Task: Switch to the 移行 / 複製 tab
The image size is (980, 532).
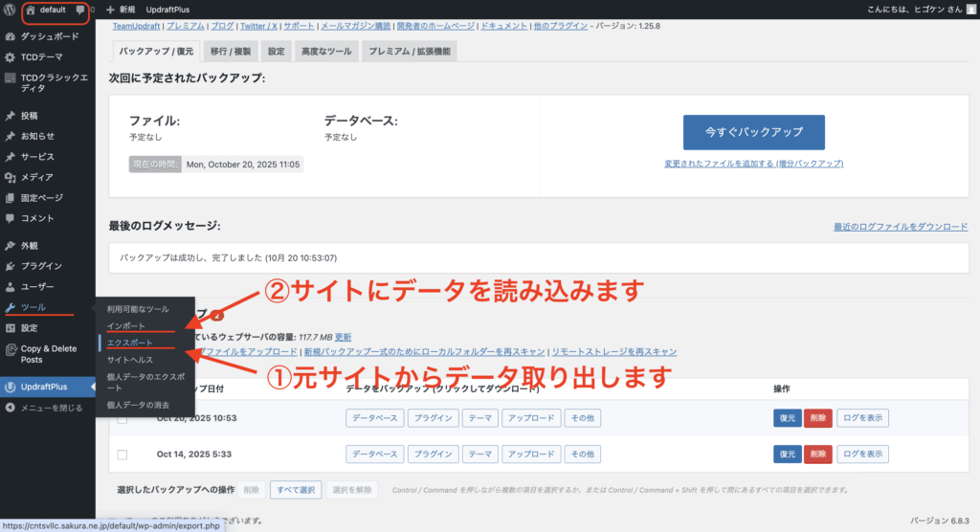Action: [x=232, y=51]
